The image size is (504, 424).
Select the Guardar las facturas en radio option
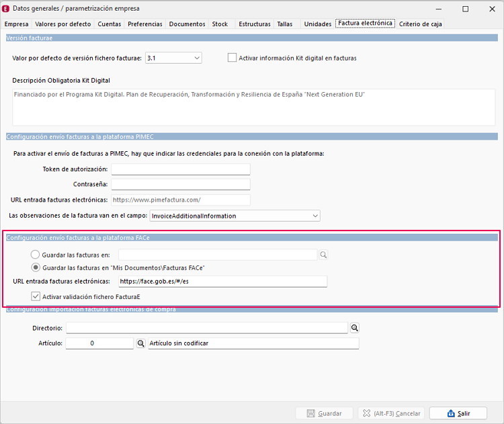[35, 255]
